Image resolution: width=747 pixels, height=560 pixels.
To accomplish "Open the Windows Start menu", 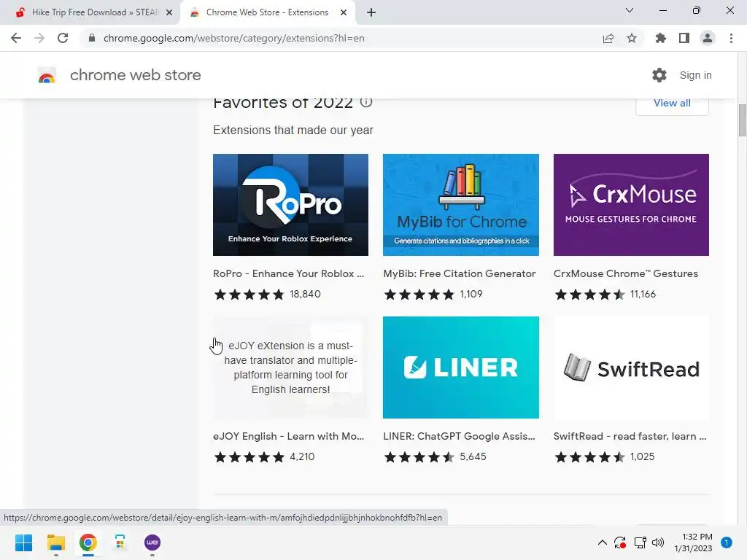I will click(x=24, y=542).
